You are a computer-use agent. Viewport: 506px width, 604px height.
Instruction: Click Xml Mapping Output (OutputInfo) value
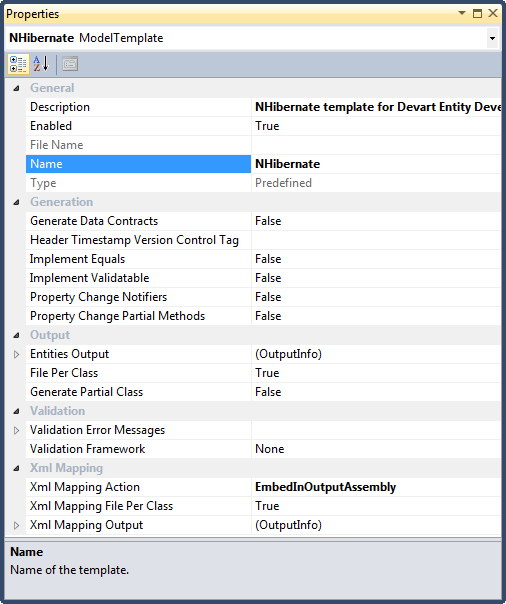[288, 525]
